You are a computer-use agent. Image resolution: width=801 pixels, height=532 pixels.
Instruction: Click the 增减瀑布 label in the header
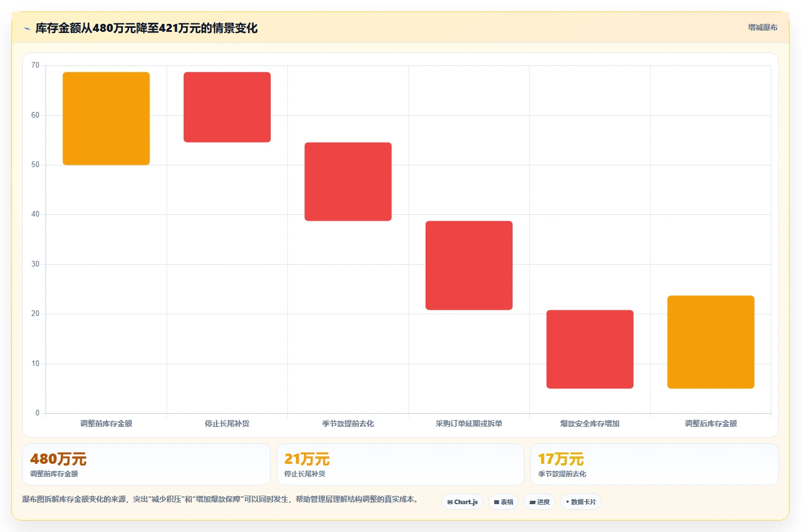[762, 27]
